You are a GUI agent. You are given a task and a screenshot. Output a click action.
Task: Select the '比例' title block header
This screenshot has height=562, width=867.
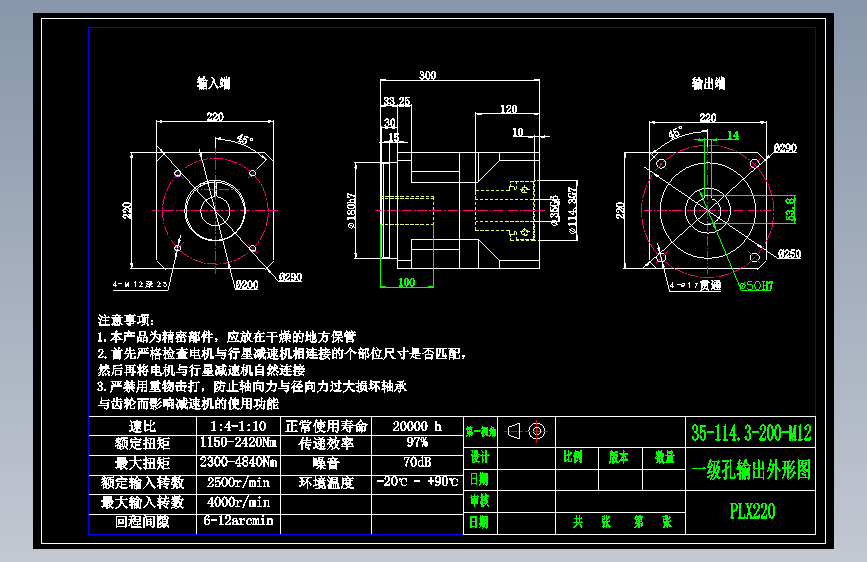tap(573, 457)
